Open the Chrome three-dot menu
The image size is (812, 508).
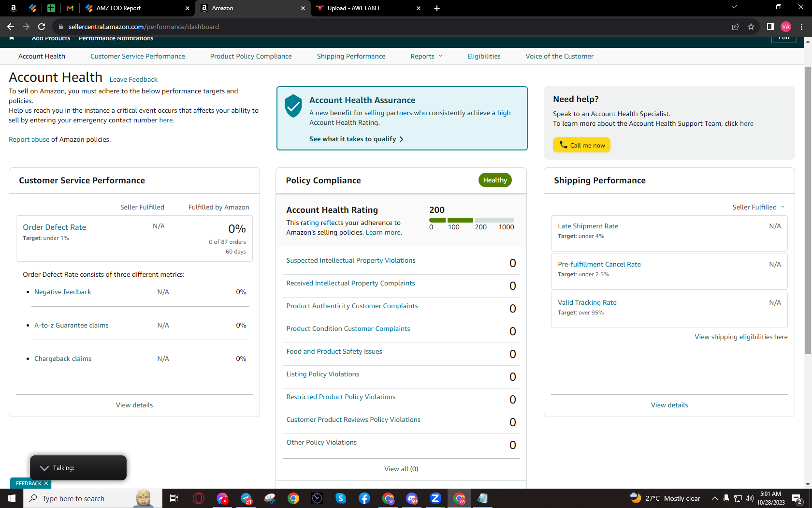point(801,27)
